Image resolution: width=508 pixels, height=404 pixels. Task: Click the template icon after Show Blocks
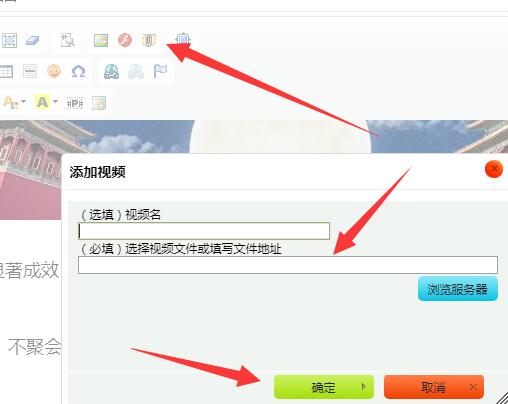pos(99,103)
